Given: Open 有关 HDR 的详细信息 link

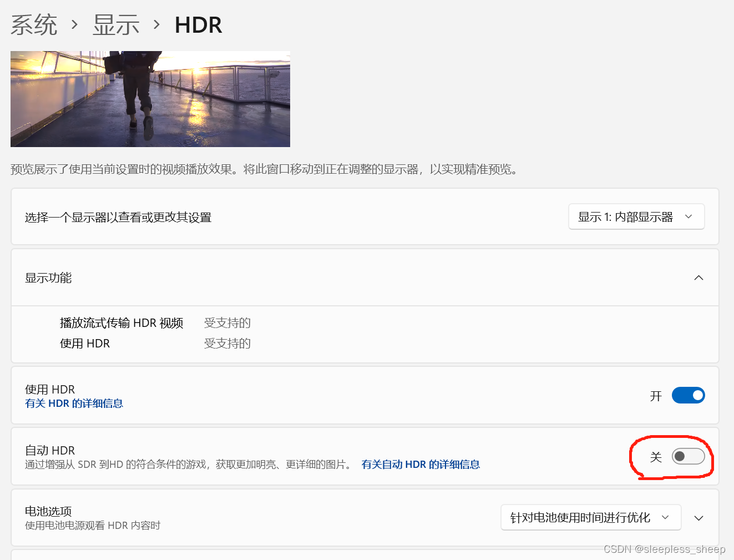Looking at the screenshot, I should pos(74,403).
